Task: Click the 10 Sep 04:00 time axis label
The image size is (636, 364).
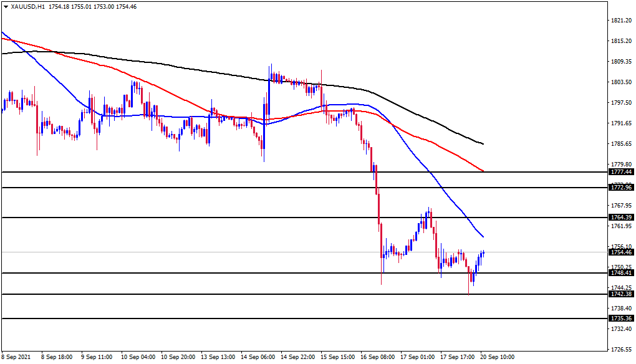Action: (138, 357)
